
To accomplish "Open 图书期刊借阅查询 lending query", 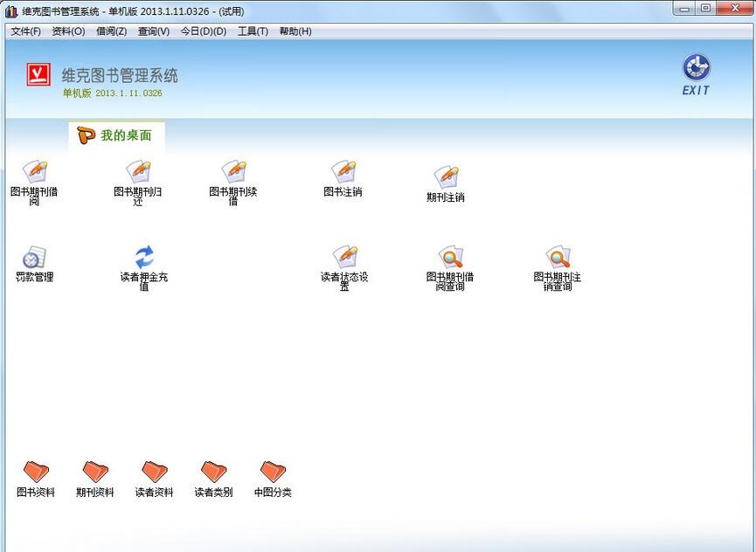I will point(448,259).
